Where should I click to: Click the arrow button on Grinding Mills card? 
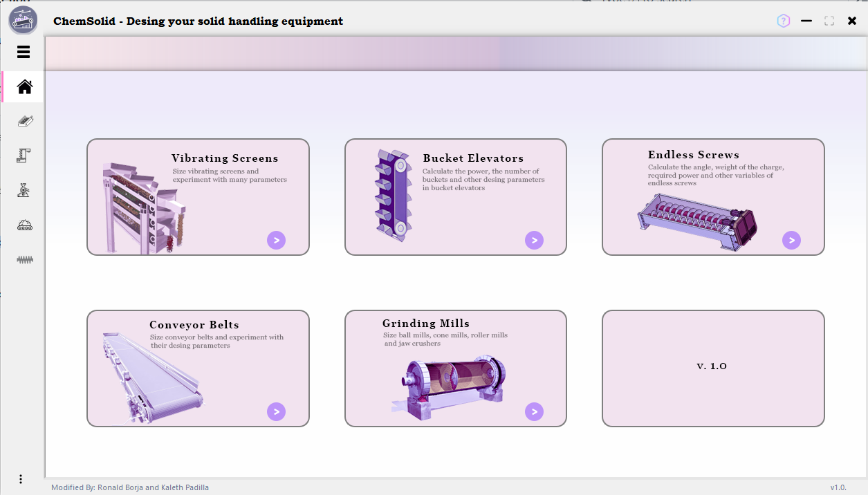pos(534,412)
